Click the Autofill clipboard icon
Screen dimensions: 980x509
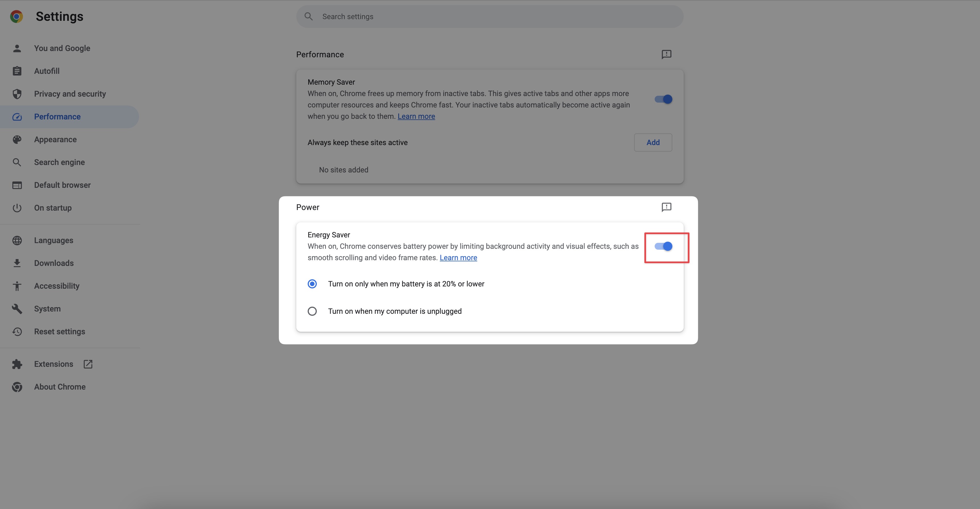coord(17,71)
